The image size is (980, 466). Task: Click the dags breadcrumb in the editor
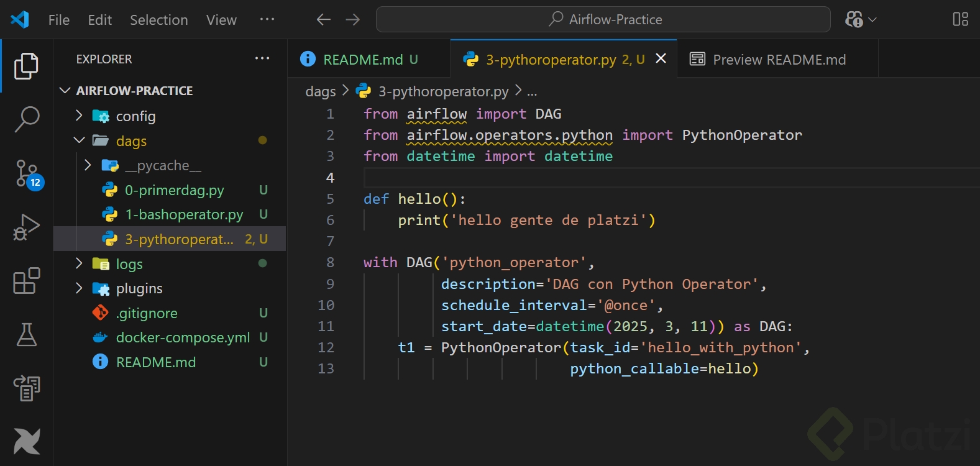pos(320,92)
